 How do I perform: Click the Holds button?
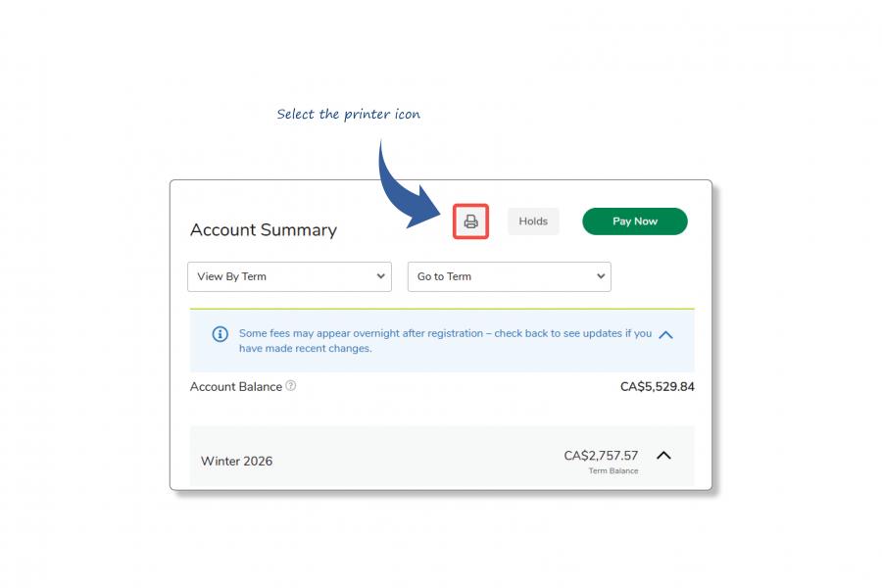[533, 220]
